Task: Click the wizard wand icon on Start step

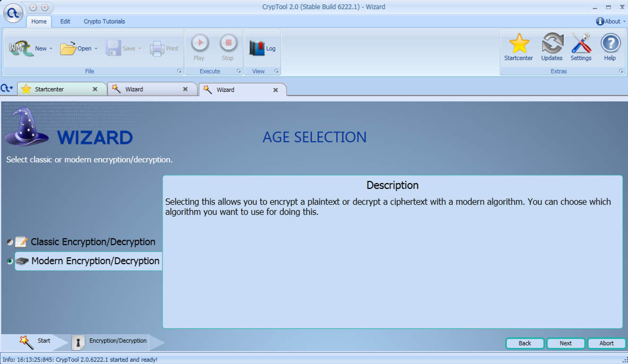Action: [x=27, y=342]
